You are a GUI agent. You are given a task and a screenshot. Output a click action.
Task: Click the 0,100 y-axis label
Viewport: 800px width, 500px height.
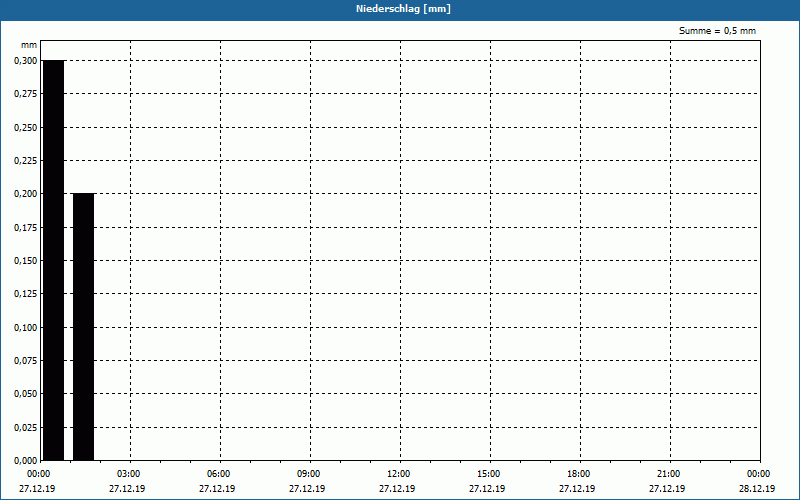tap(26, 328)
